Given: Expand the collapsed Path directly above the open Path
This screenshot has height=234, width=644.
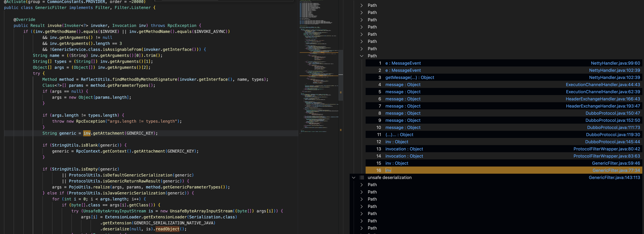Looking at the screenshot, I should coord(361,49).
